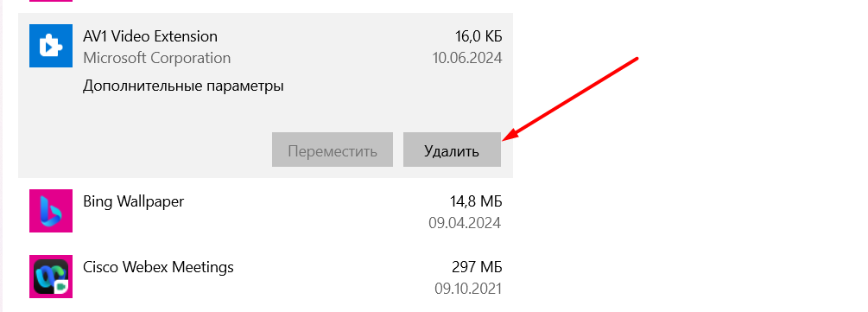
Task: Expand the Bing Wallpaper entry by name
Action: tap(133, 201)
